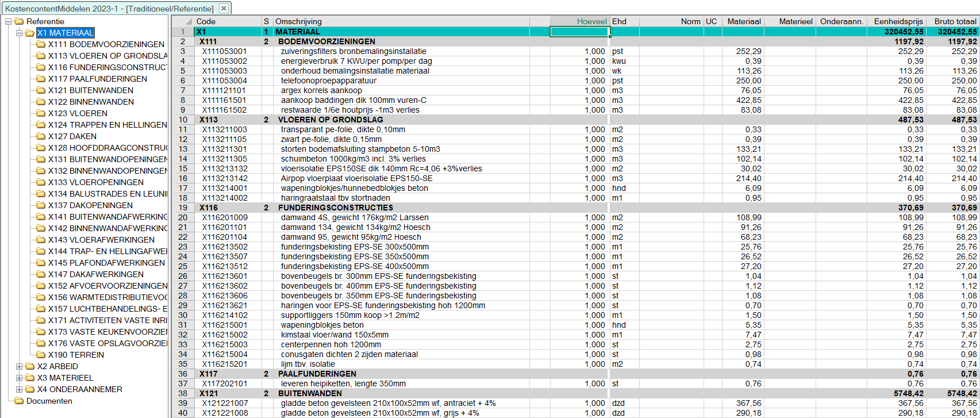Click the select-all corner of grid header
This screenshot has height=418, width=980.
(x=183, y=21)
